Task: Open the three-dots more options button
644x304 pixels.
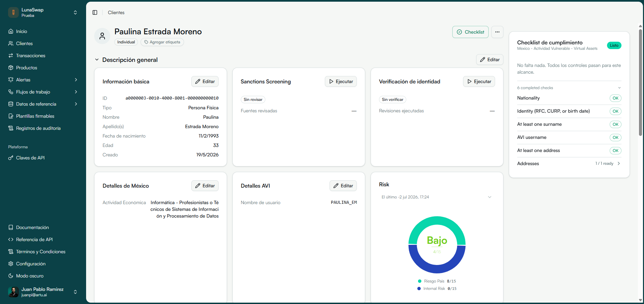Action: click(x=497, y=32)
